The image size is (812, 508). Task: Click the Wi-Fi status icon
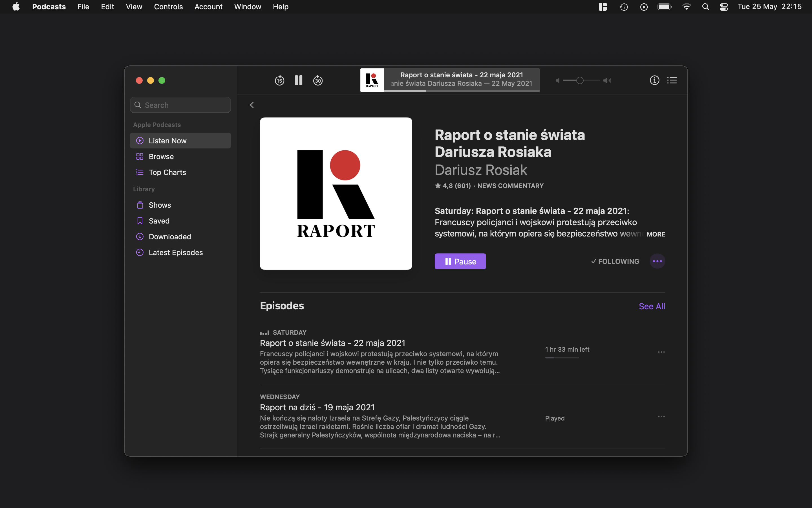(687, 7)
